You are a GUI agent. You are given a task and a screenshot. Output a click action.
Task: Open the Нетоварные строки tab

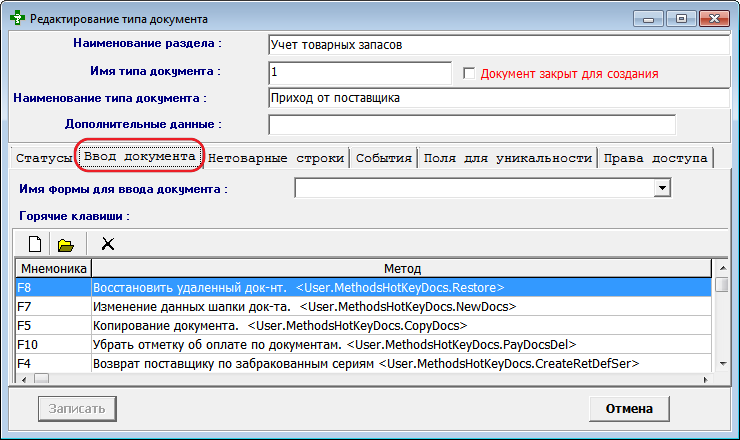tap(276, 158)
